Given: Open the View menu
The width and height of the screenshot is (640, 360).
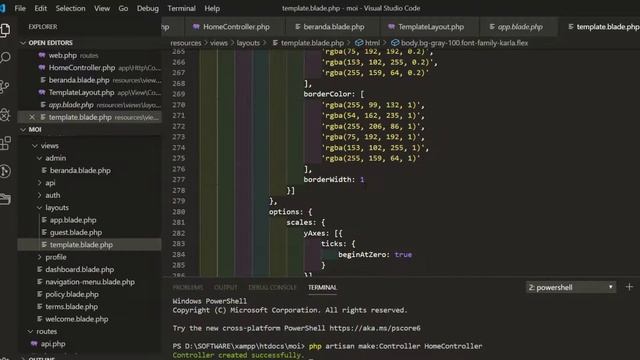Looking at the screenshot, I should click(x=102, y=8).
